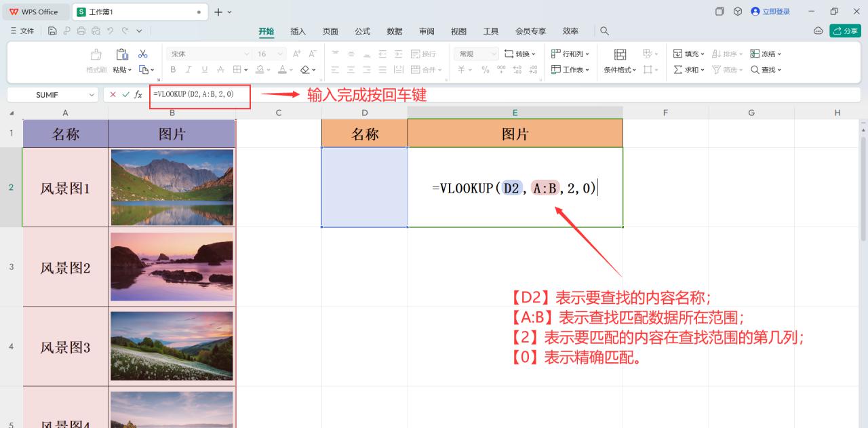Screen dimensions: 868x428
Task: Click the currency (￥) format icon
Action: point(460,70)
